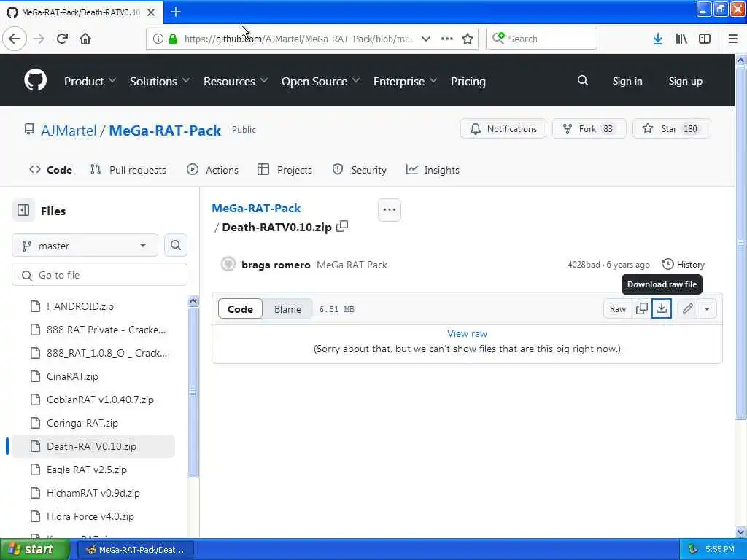Open the Pull requests tab
Screen dimensions: 747x560
128,170
